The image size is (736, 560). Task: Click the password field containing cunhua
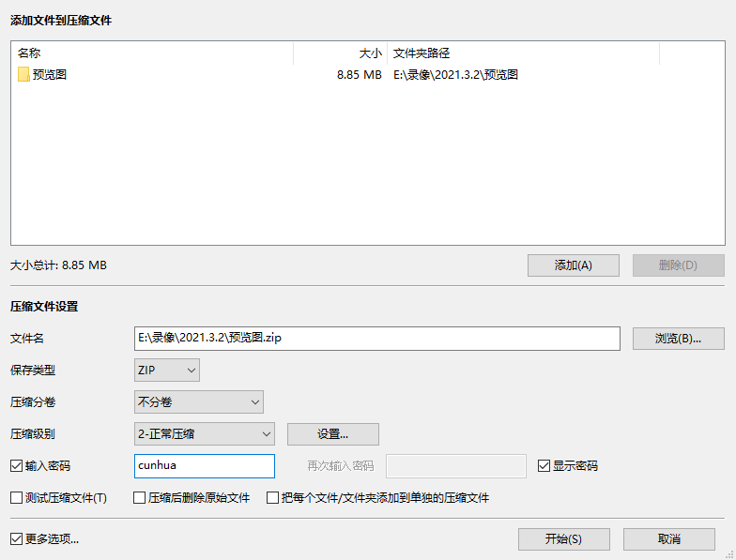(204, 466)
